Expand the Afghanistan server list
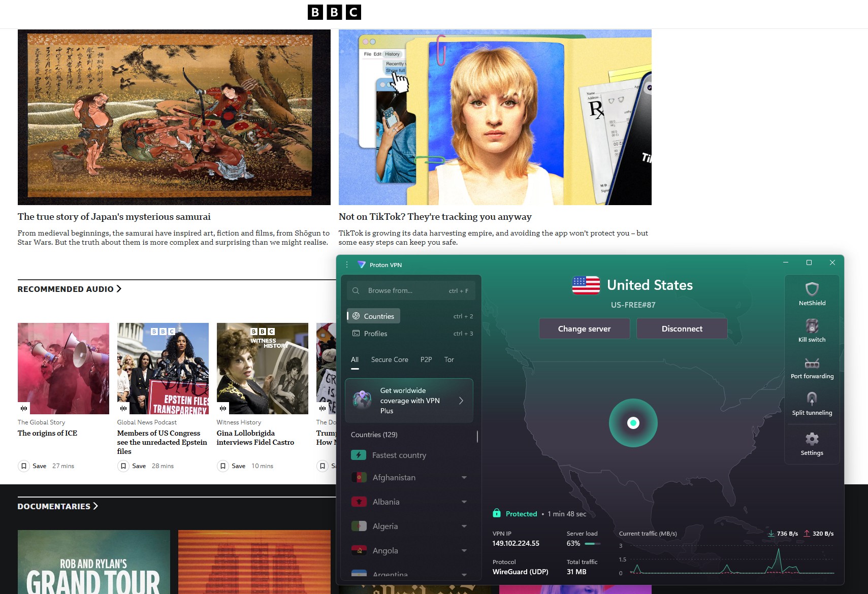The image size is (868, 594). (x=464, y=477)
